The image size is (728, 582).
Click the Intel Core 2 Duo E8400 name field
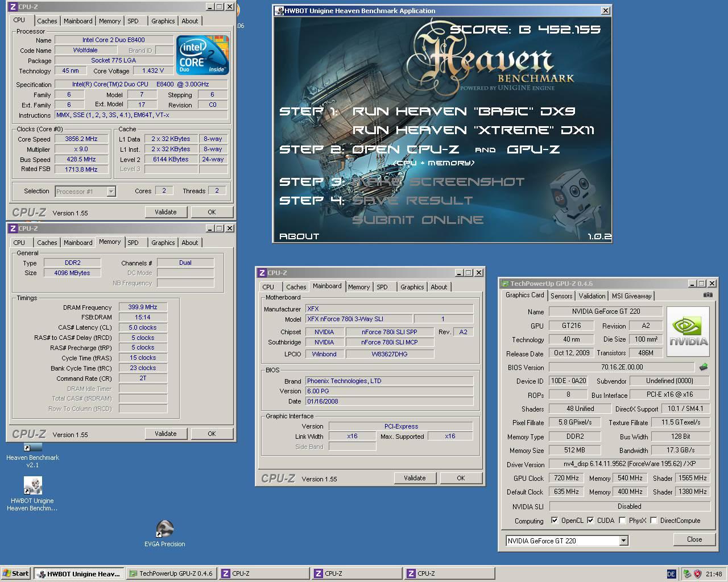point(114,40)
